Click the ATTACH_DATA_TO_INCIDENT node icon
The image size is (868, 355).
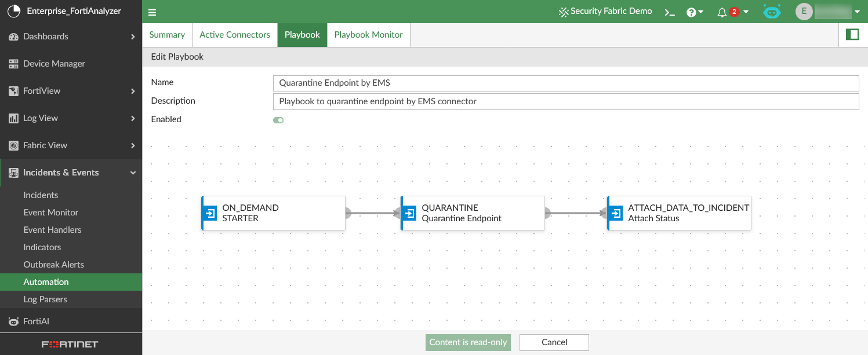616,213
